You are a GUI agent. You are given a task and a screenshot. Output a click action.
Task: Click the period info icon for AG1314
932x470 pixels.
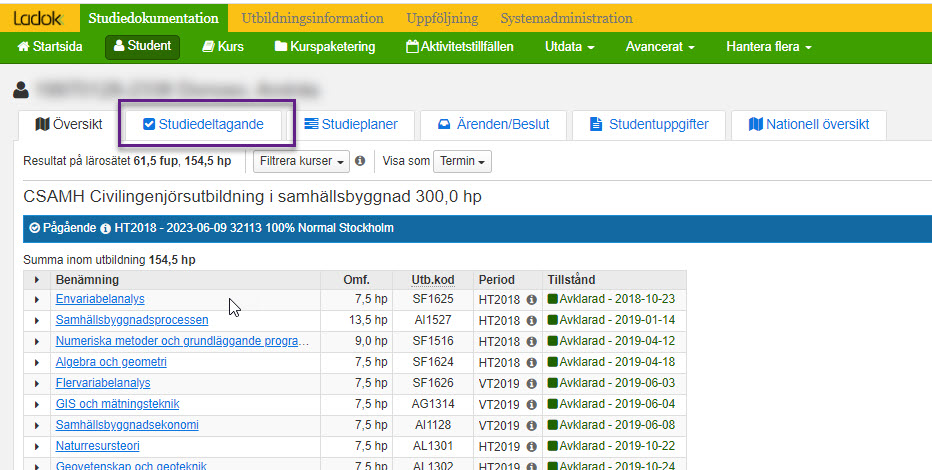coord(532,405)
